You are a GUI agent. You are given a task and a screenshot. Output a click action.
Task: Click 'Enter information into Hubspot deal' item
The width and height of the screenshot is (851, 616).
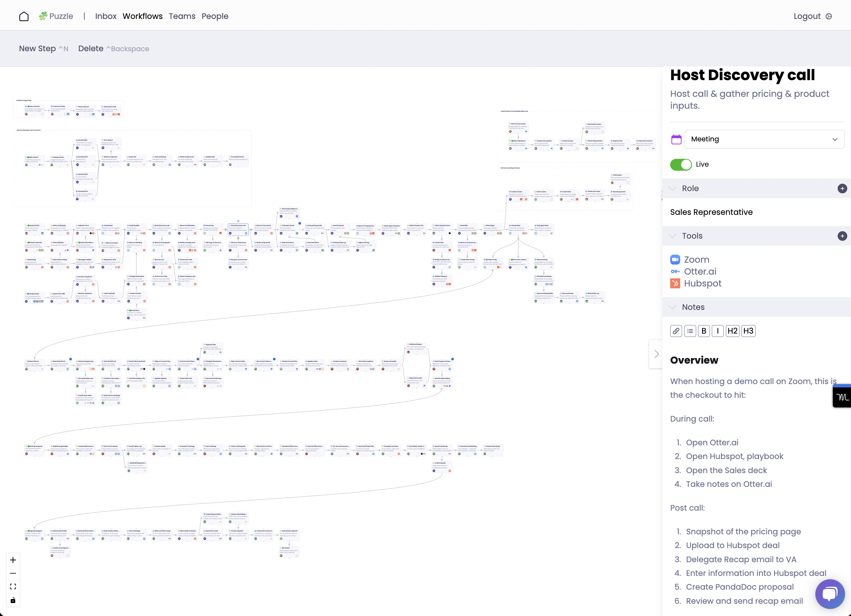pos(756,573)
